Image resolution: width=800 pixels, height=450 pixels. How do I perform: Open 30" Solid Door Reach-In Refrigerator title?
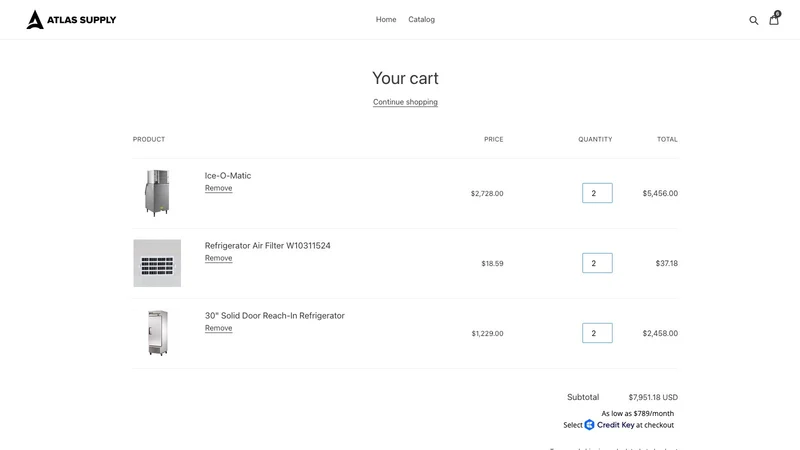coord(274,315)
